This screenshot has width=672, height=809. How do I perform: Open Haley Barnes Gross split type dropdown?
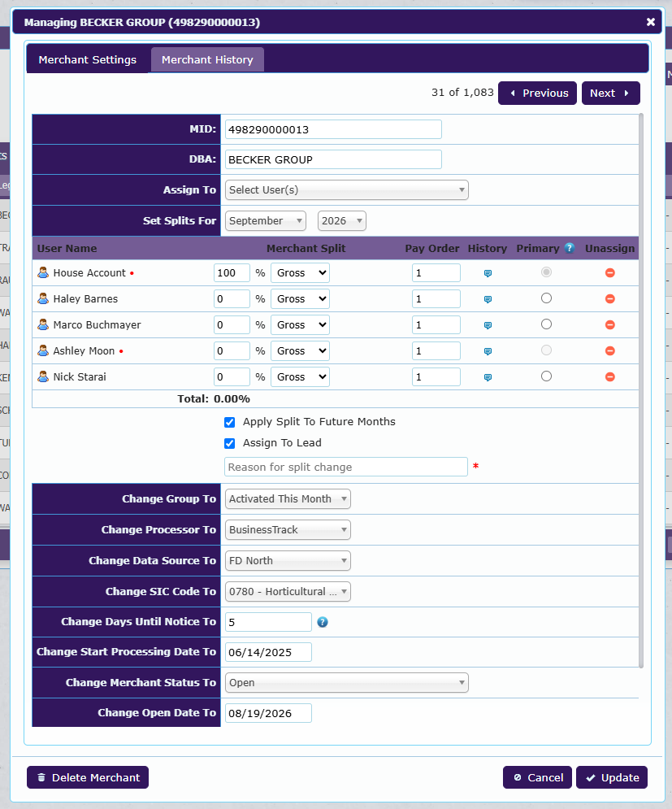click(x=300, y=298)
